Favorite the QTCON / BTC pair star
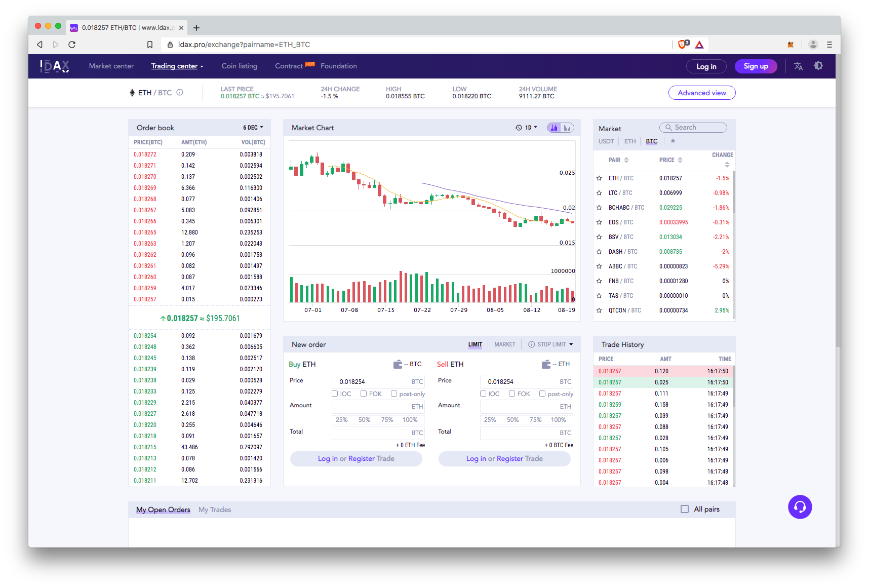Image resolution: width=869 pixels, height=588 pixels. 599,310
